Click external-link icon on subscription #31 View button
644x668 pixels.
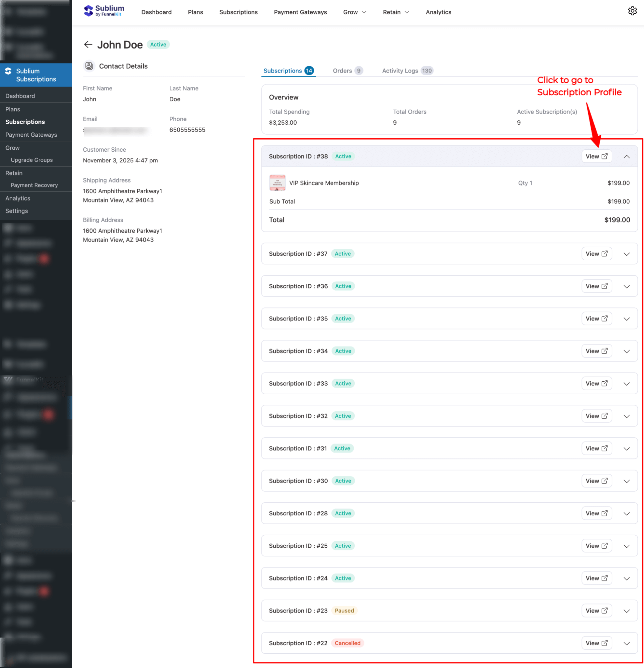(x=605, y=448)
